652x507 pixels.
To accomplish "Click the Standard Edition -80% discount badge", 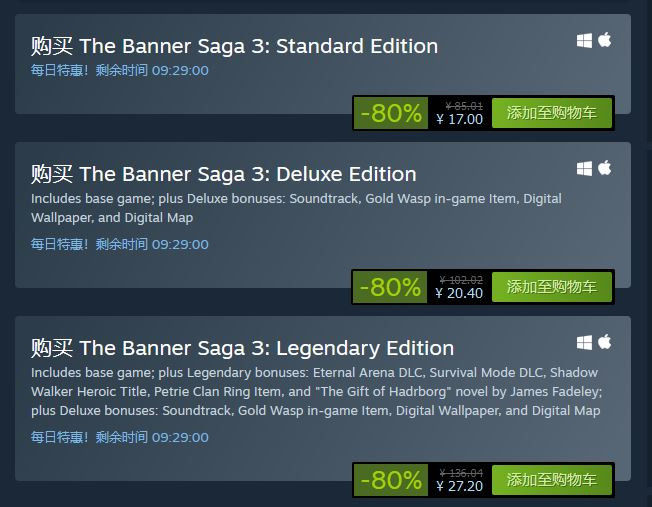I will (x=391, y=113).
